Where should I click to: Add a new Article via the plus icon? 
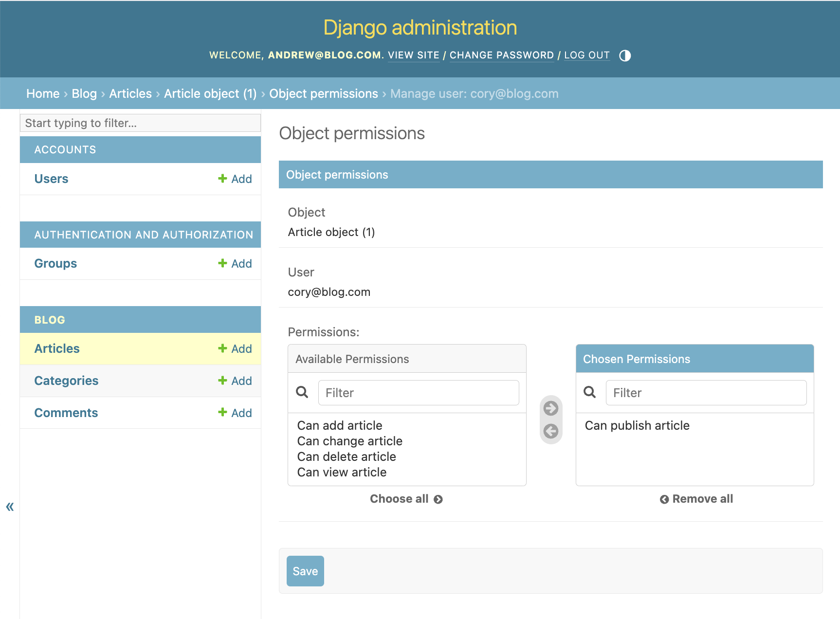[235, 348]
